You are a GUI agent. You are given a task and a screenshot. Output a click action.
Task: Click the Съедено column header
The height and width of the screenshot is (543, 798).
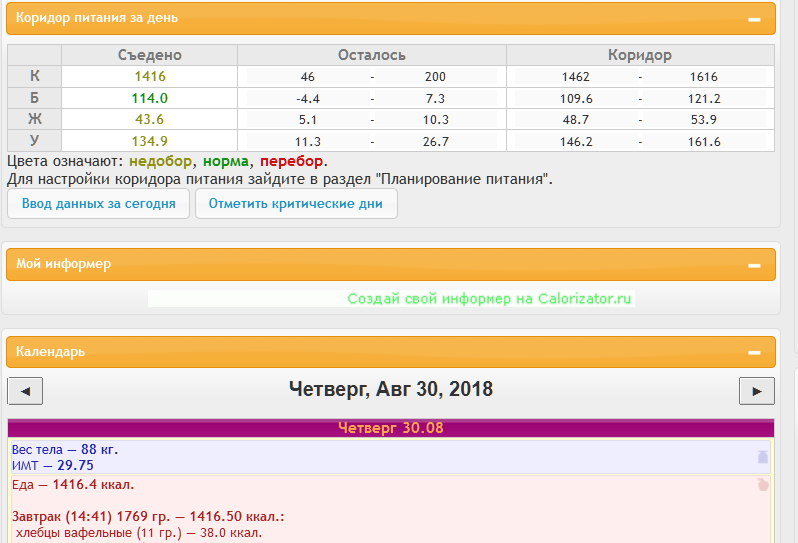(x=150, y=56)
